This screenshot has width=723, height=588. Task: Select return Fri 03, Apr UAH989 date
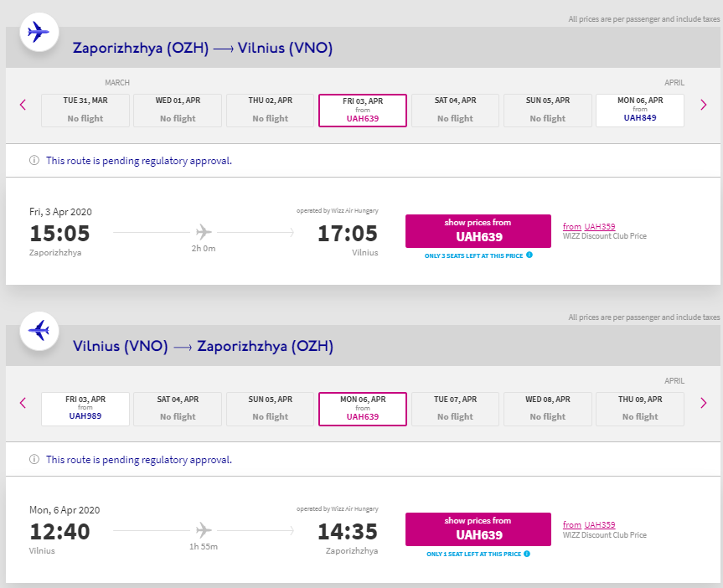[85, 409]
